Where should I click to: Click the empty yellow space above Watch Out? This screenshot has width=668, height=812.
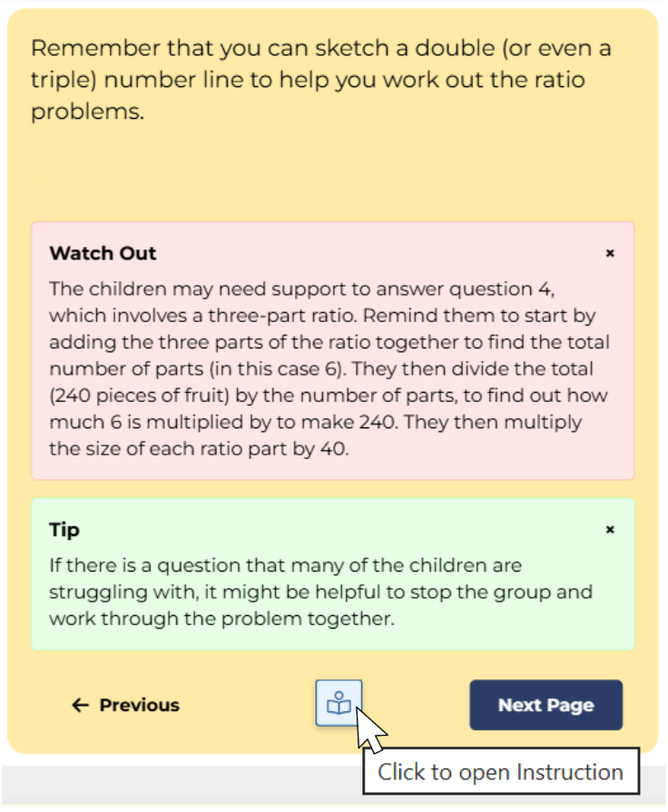point(332,177)
